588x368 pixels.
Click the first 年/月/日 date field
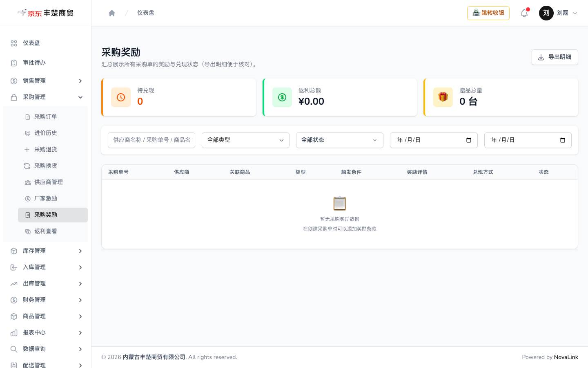[x=434, y=140]
